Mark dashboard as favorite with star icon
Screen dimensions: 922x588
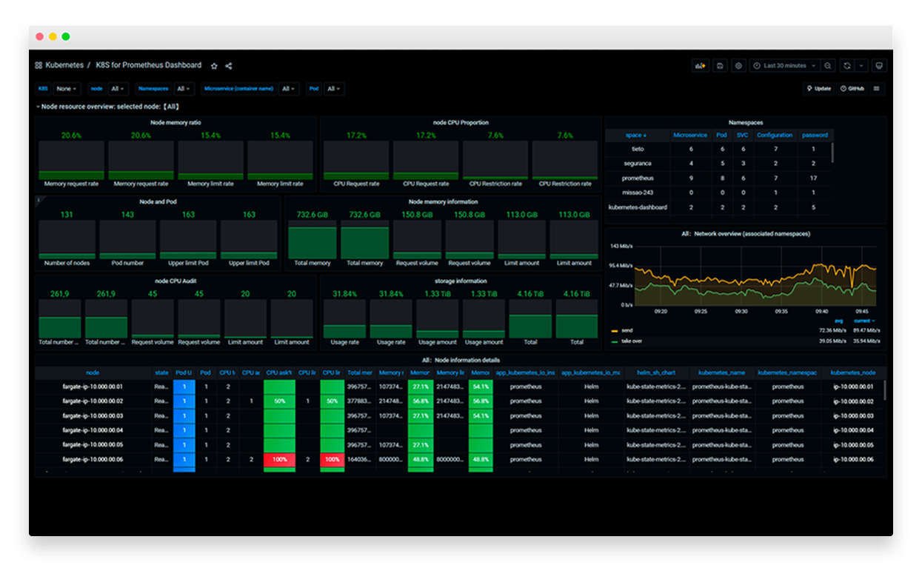coord(214,65)
